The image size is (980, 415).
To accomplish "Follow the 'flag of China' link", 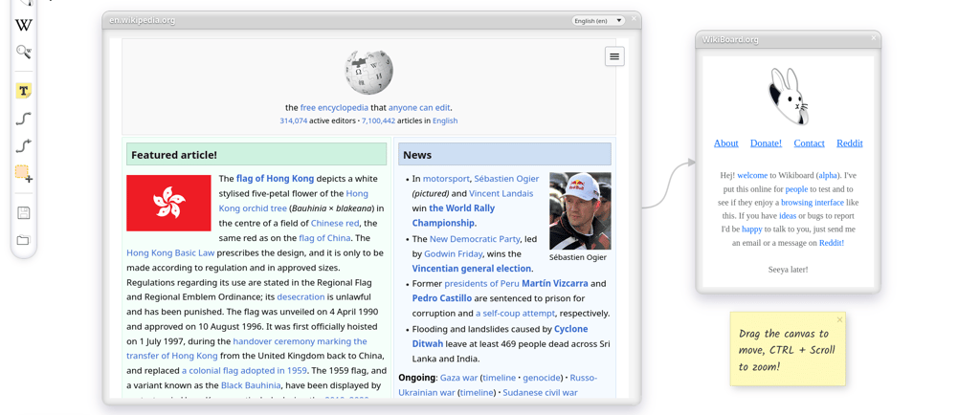I will point(324,238).
